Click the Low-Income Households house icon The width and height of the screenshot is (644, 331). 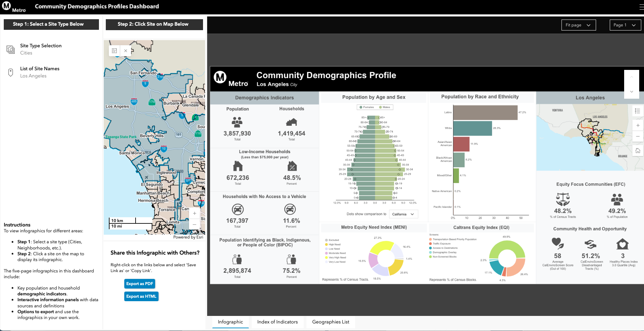click(x=238, y=166)
